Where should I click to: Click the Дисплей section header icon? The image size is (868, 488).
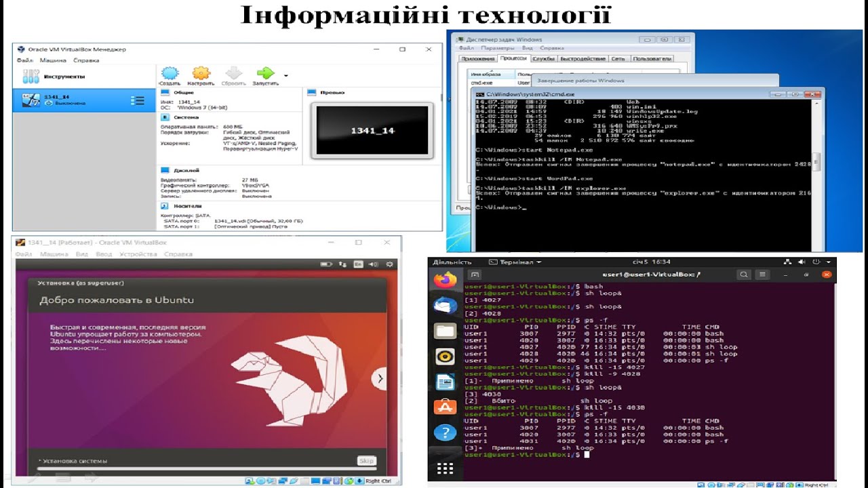[165, 170]
